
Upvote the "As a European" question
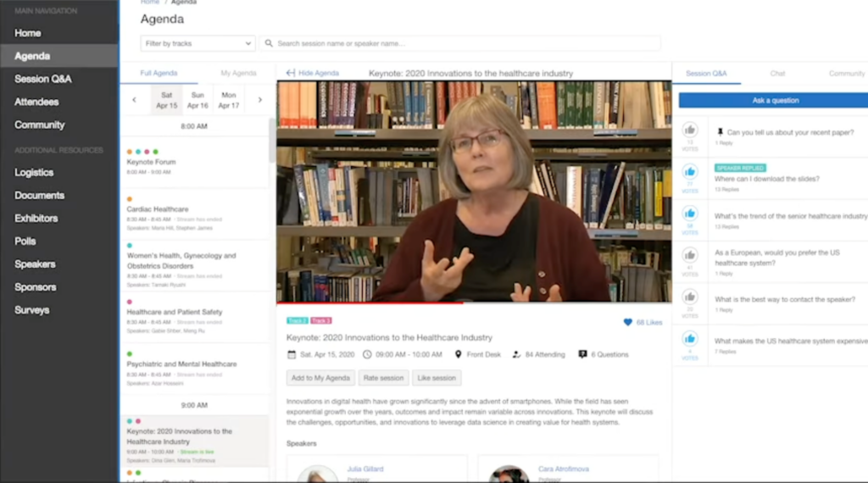(x=690, y=255)
